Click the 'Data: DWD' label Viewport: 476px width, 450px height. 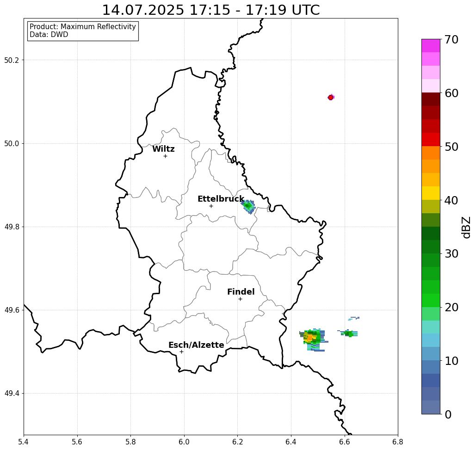tap(49, 35)
